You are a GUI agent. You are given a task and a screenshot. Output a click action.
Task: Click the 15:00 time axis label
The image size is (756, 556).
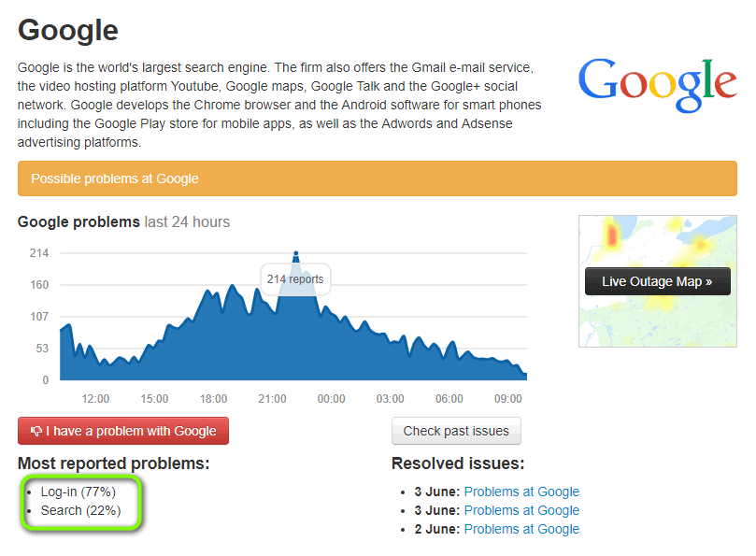pyautogui.click(x=154, y=399)
